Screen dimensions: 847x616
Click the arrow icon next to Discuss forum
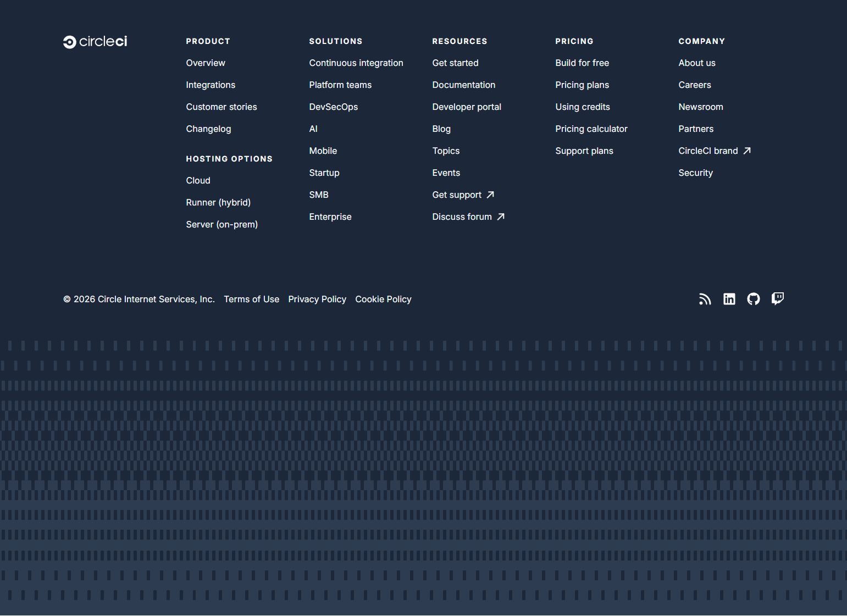(x=501, y=217)
